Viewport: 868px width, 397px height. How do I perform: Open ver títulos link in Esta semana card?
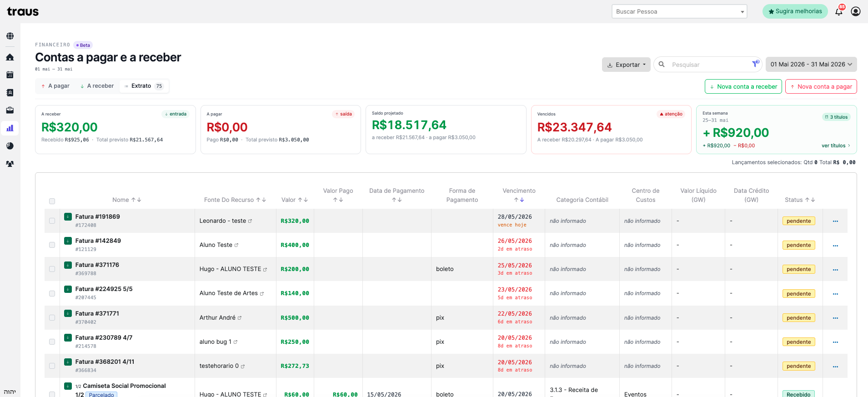click(836, 146)
